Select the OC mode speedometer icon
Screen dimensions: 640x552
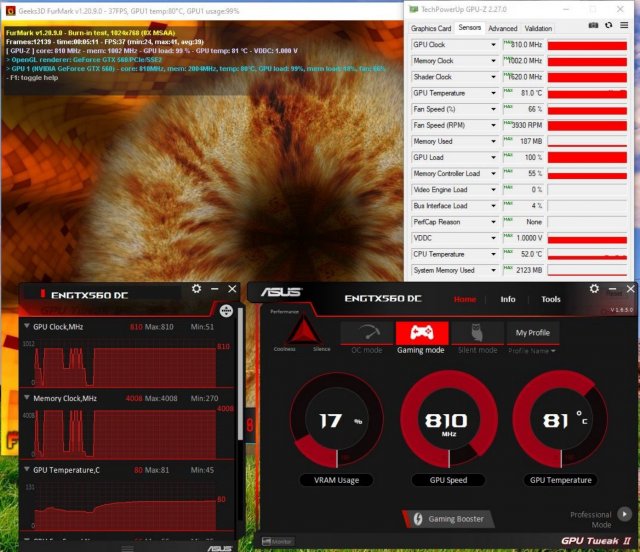tap(366, 334)
